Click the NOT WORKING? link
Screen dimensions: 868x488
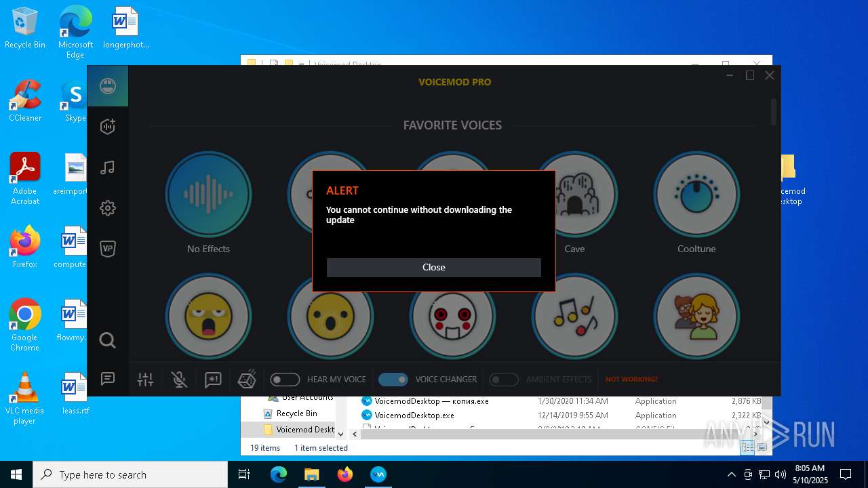click(x=631, y=380)
